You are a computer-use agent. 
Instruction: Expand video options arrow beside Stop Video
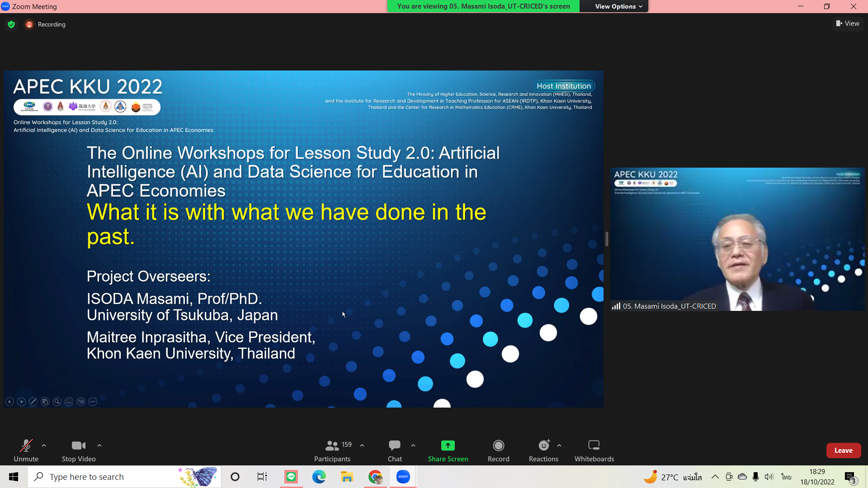pyautogui.click(x=99, y=446)
